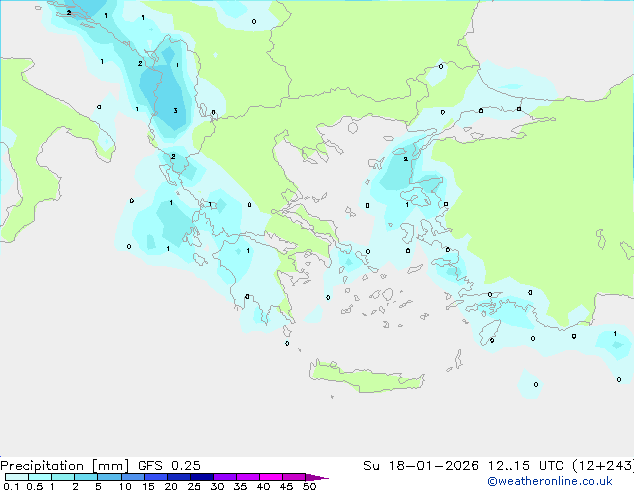Select the 10–15 mm legend color swatch
Viewport: 634px width, 490px height.
[133, 477]
